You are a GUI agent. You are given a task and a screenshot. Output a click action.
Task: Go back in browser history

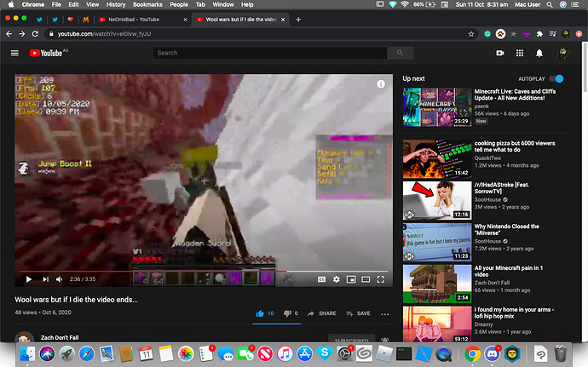click(9, 34)
